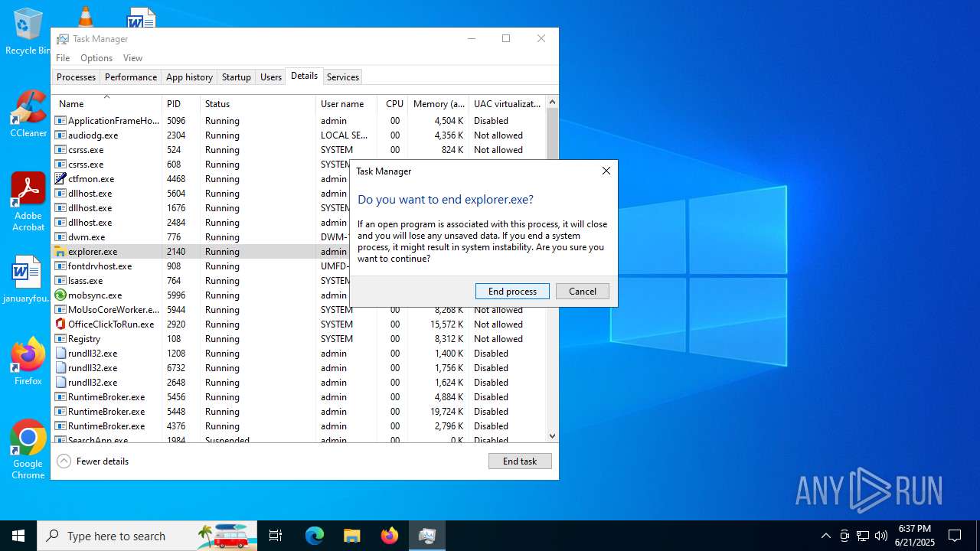Screen dimensions: 980x551
Task: Open the network icon in system tray
Action: [863, 536]
